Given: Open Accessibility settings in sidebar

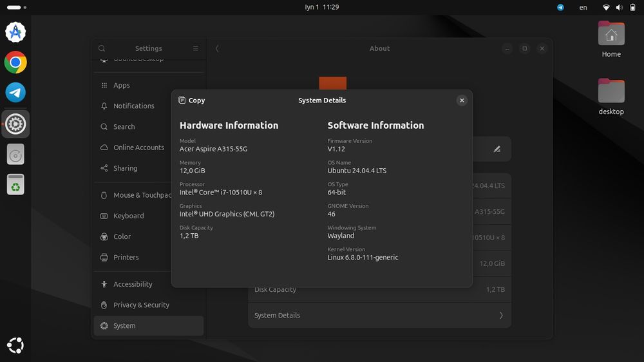Looking at the screenshot, I should (x=149, y=284).
